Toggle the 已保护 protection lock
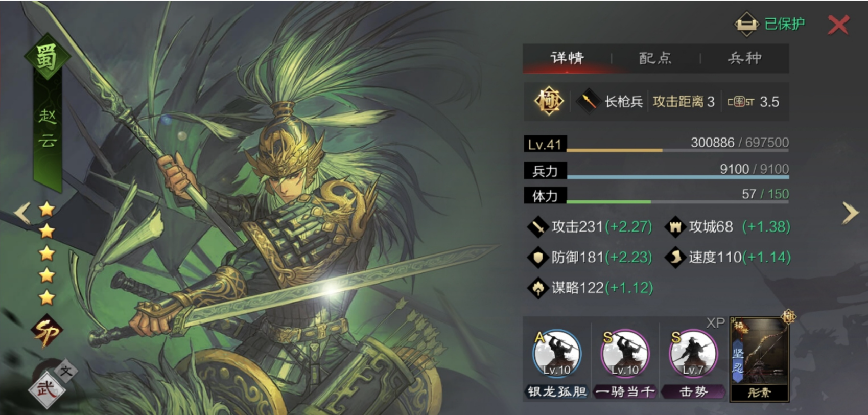 pos(769,24)
